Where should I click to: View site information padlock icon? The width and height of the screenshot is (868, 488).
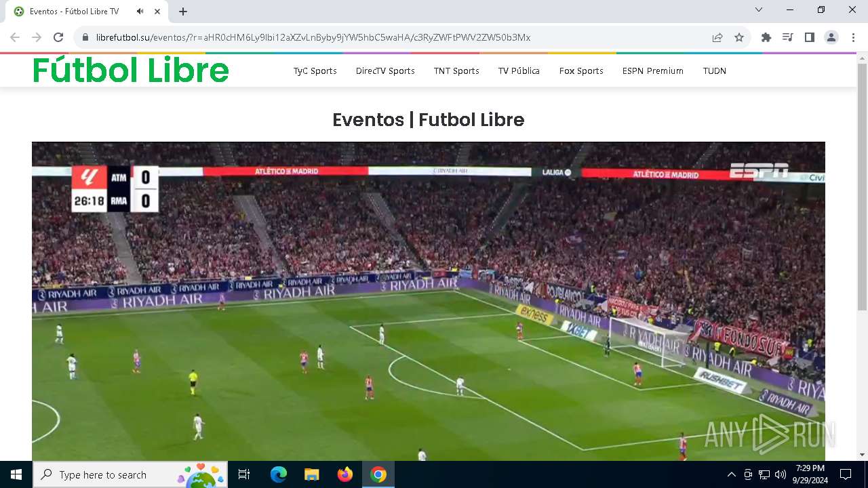point(85,37)
